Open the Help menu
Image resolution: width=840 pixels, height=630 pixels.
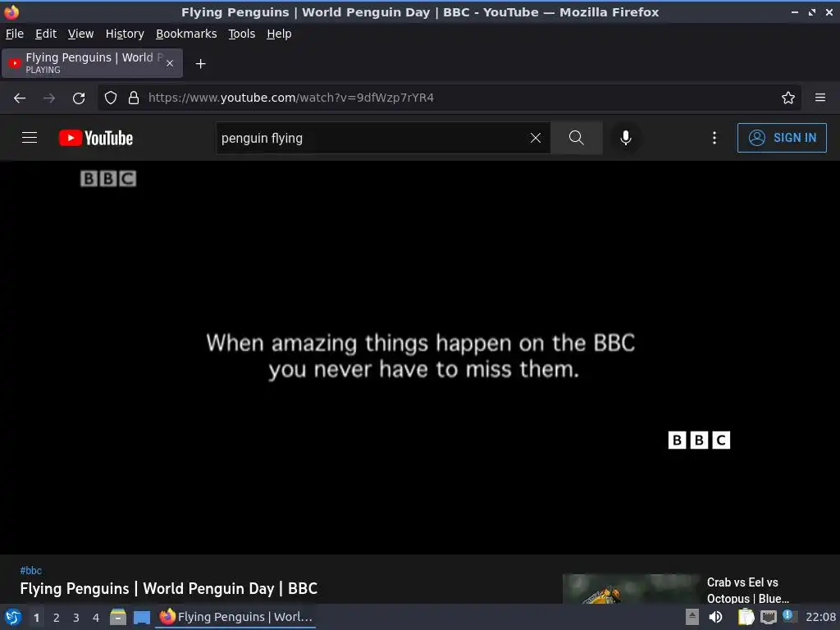click(279, 34)
